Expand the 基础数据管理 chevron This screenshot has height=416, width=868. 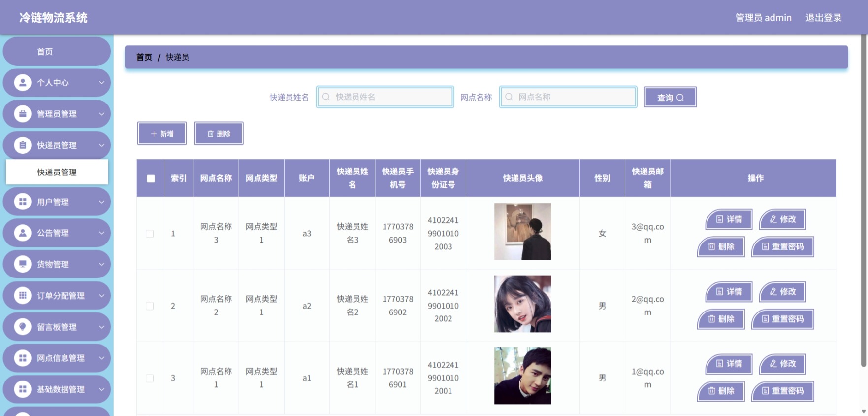point(101,389)
